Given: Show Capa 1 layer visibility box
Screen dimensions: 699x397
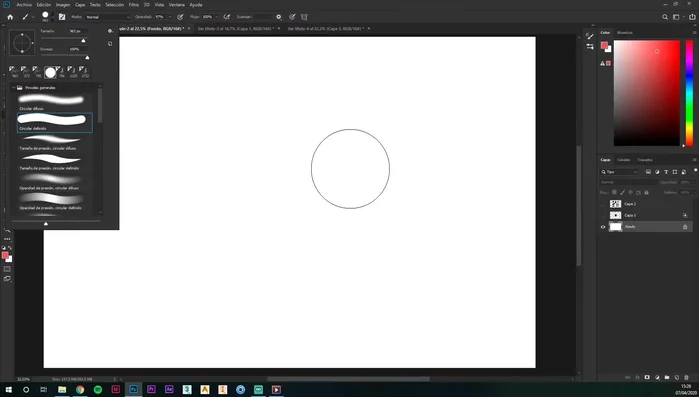Looking at the screenshot, I should (x=603, y=215).
